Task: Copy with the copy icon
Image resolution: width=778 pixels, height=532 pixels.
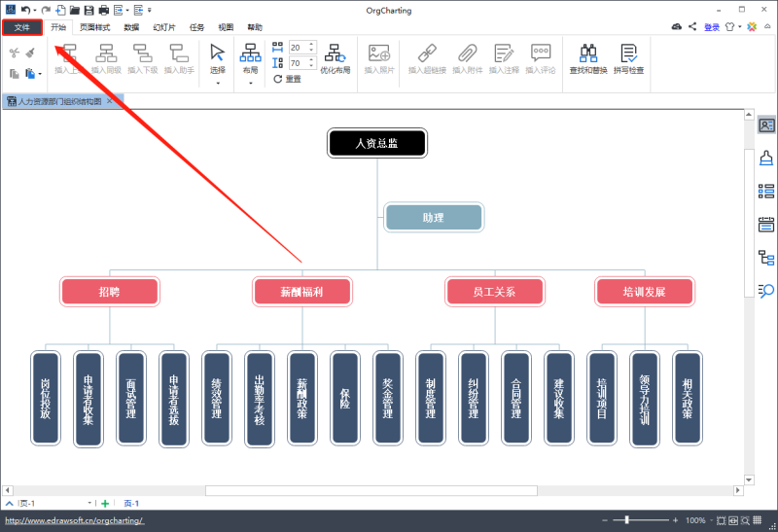Action: [x=15, y=74]
